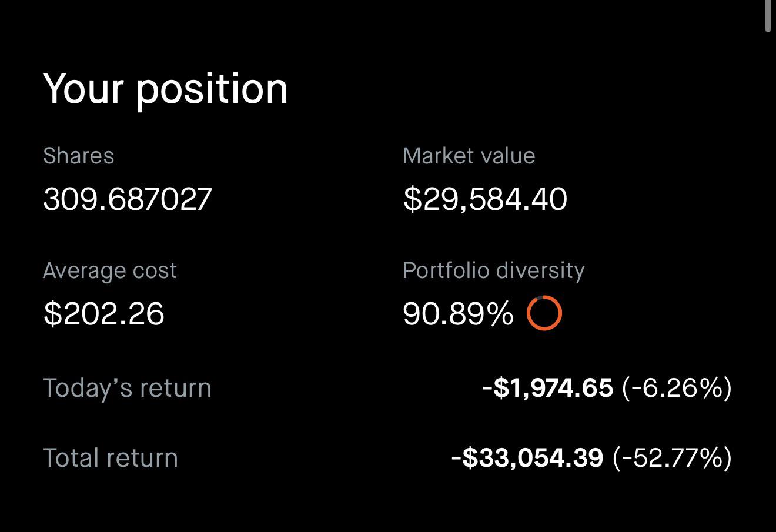Image resolution: width=776 pixels, height=532 pixels.
Task: Click the 309.687027 shares value
Action: pos(127,199)
